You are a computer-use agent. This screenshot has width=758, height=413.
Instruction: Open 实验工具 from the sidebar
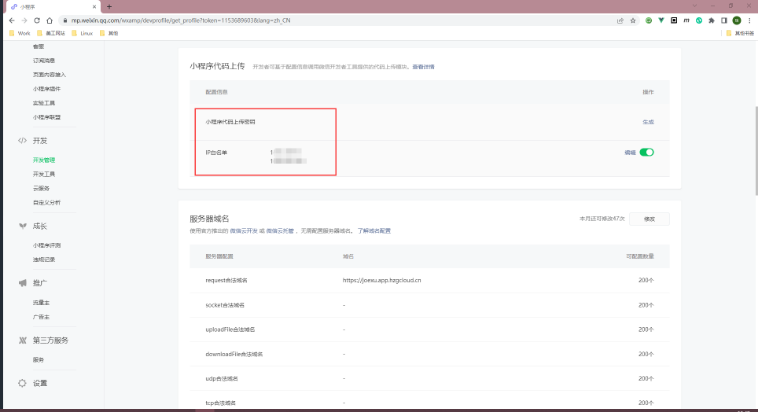44,103
